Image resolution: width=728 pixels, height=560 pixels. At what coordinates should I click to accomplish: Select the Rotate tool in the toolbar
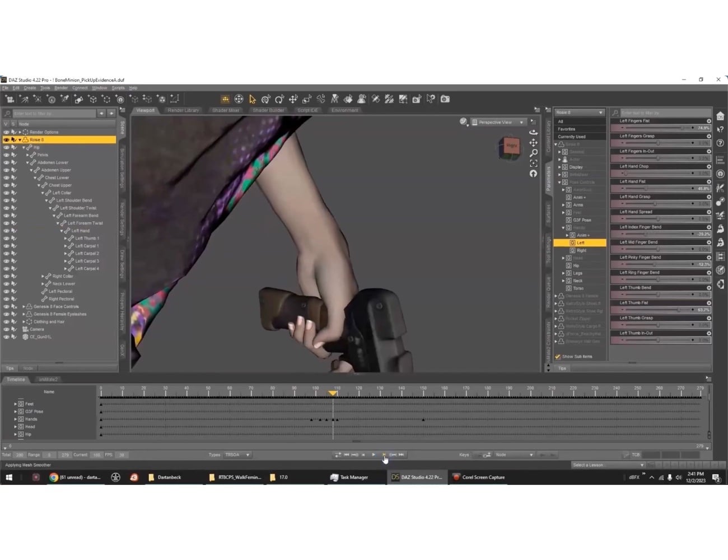tap(280, 99)
